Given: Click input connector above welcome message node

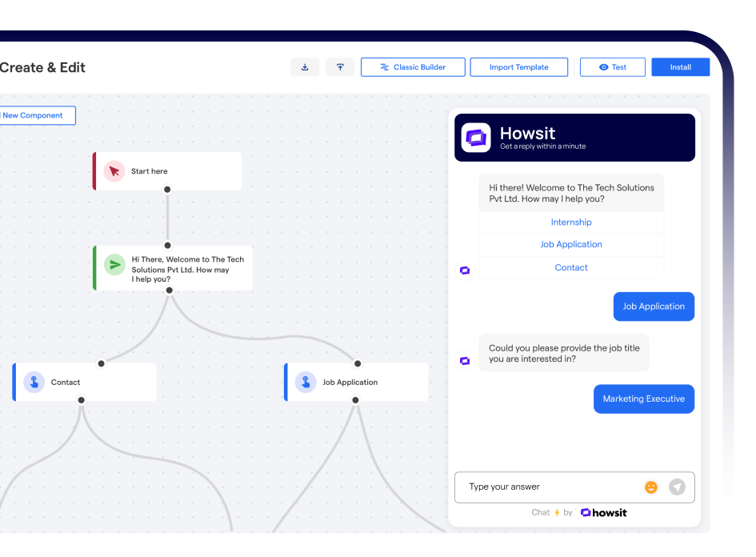Looking at the screenshot, I should tap(167, 246).
